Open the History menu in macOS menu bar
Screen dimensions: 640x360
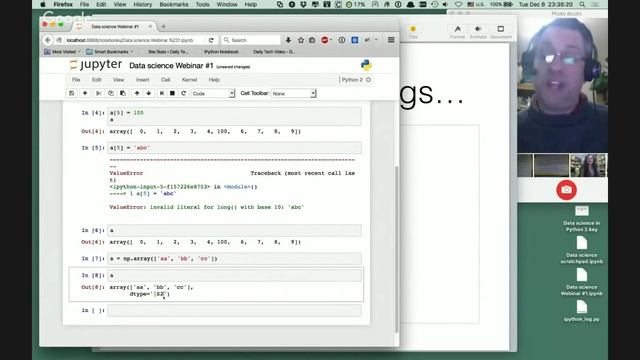coord(142,4)
